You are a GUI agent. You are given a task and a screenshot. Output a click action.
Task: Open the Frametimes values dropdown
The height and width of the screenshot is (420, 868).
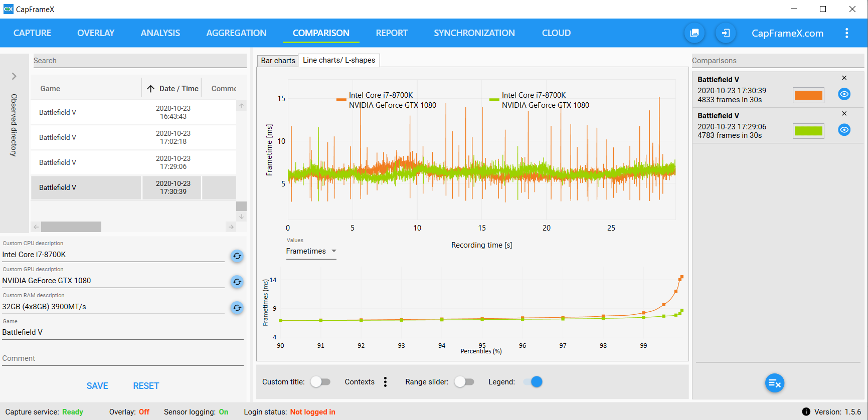click(311, 251)
